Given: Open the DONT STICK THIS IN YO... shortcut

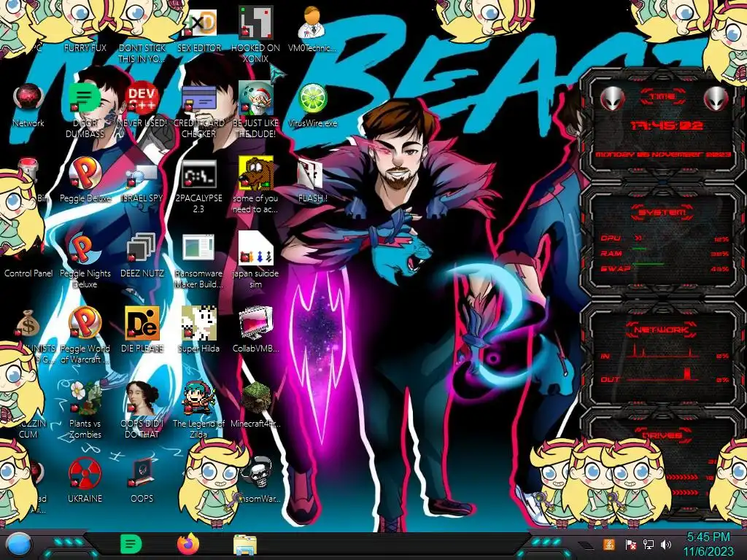Looking at the screenshot, I should click(142, 52).
